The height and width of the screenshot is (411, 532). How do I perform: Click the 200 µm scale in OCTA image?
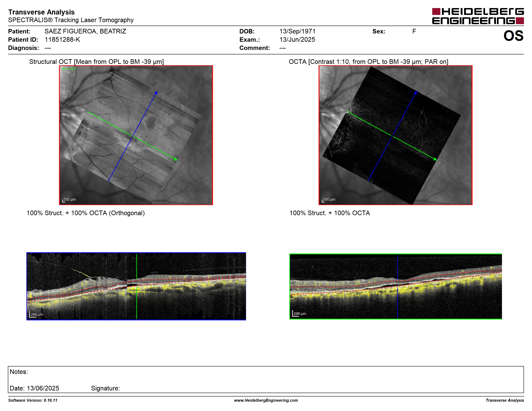pyautogui.click(x=329, y=200)
